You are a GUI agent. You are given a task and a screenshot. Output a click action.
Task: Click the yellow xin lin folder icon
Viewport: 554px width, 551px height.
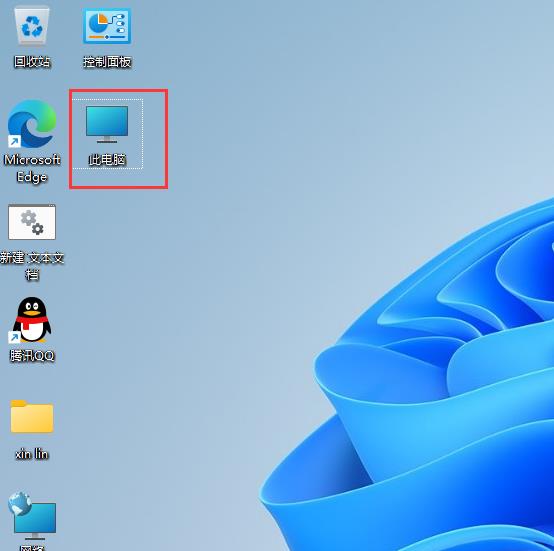point(32,416)
